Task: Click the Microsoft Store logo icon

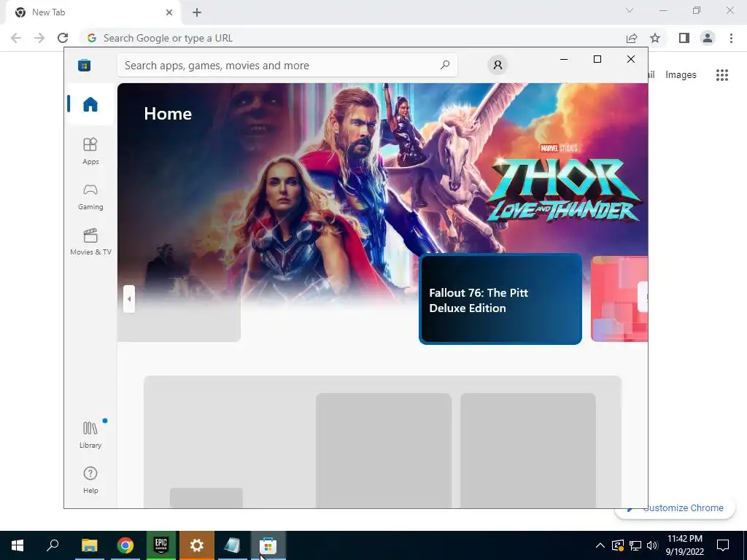Action: (85, 65)
